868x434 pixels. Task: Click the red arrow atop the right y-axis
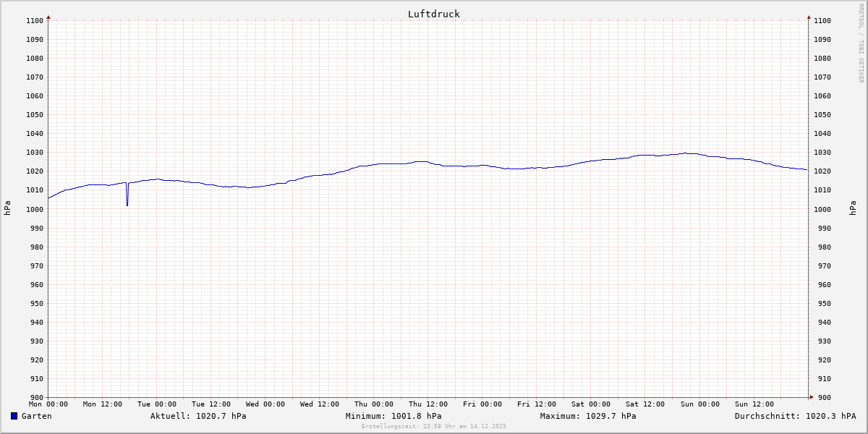pos(809,17)
